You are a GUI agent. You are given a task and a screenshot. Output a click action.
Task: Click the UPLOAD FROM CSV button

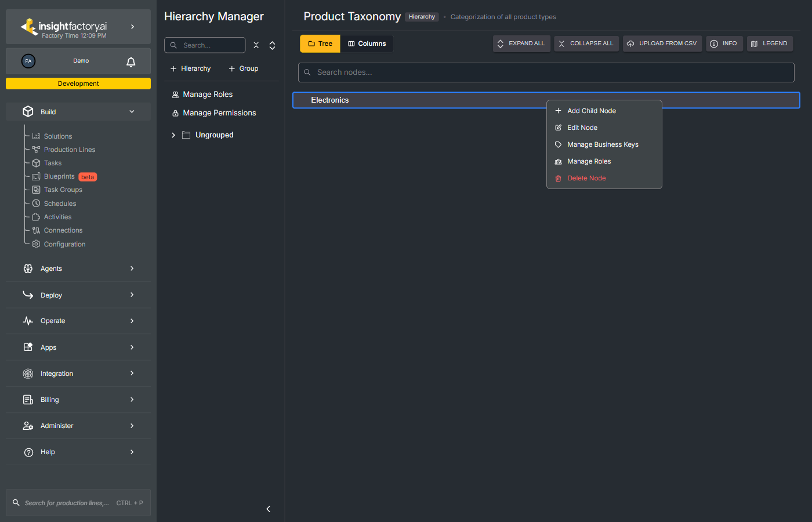pos(662,43)
